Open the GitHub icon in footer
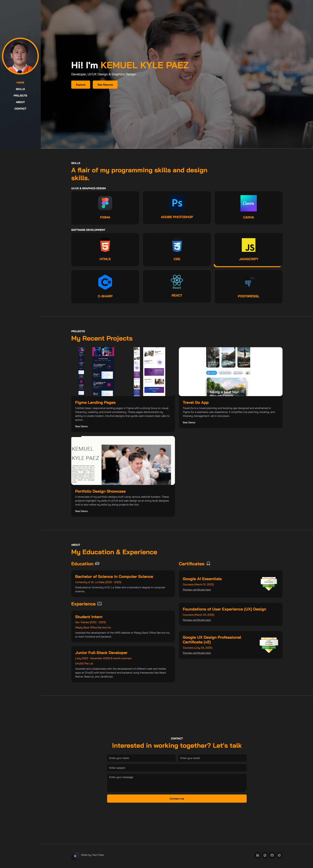 pos(272,855)
